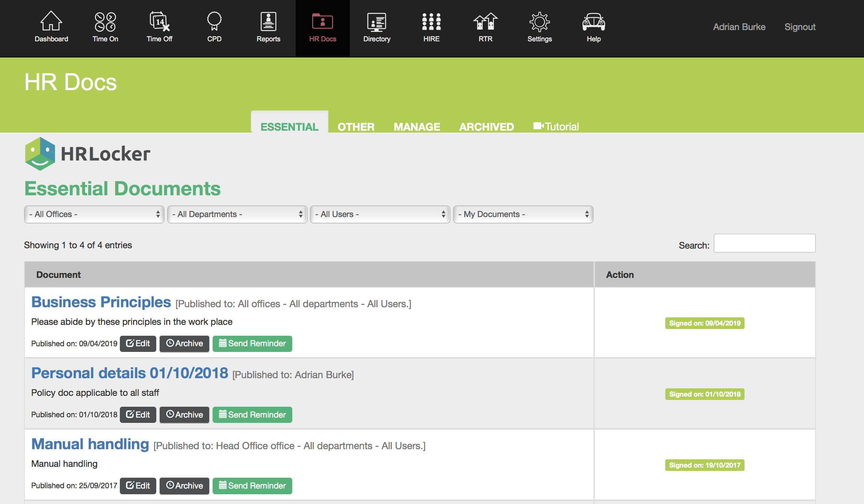Click the Search input field
This screenshot has width=864, height=504.
[764, 244]
